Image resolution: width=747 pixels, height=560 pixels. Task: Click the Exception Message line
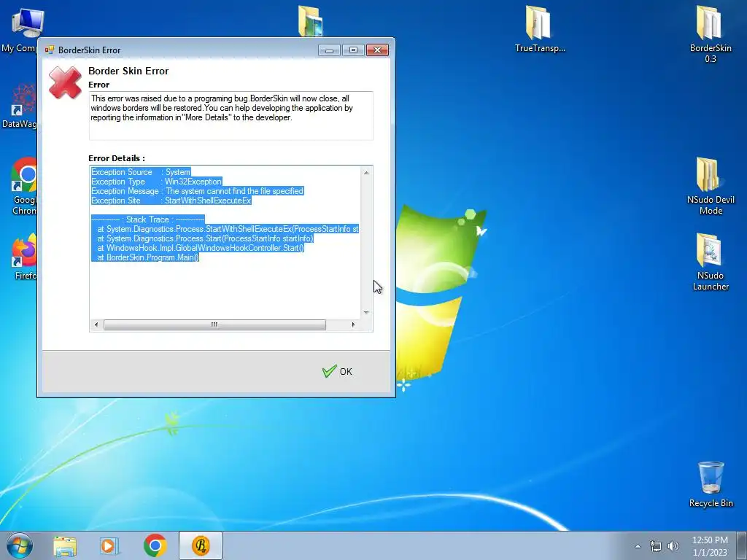[197, 191]
